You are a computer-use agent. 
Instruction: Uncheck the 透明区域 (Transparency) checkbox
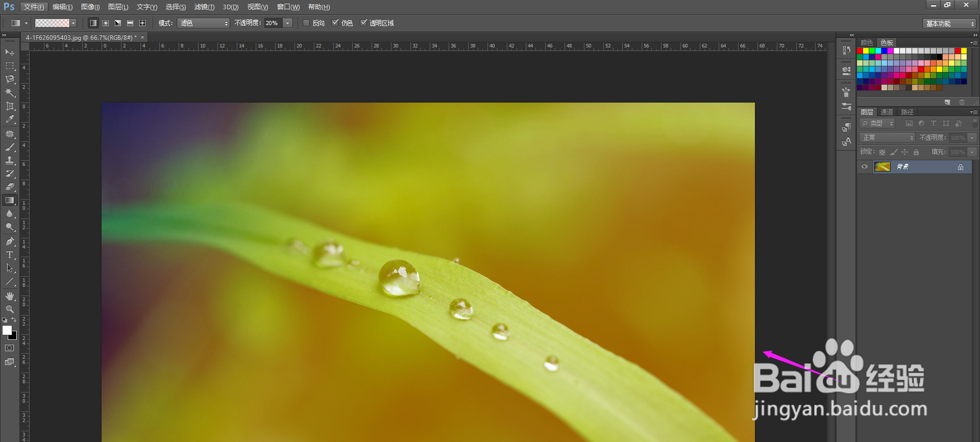point(364,23)
